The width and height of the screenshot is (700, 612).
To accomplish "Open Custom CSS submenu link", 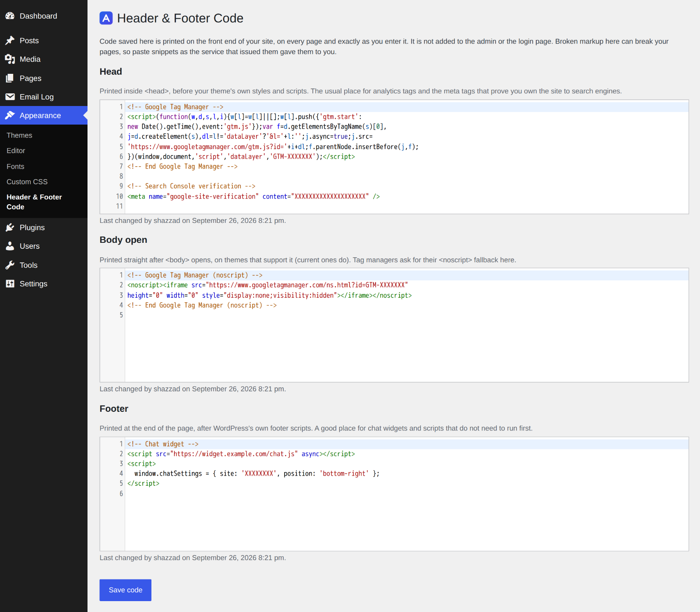I will pyautogui.click(x=27, y=182).
